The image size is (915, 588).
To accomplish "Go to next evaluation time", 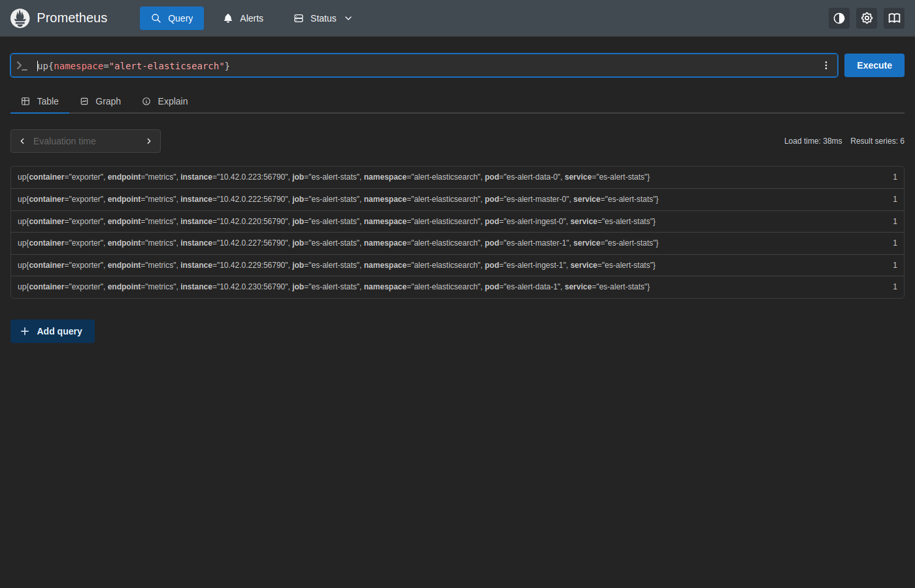I will (149, 141).
